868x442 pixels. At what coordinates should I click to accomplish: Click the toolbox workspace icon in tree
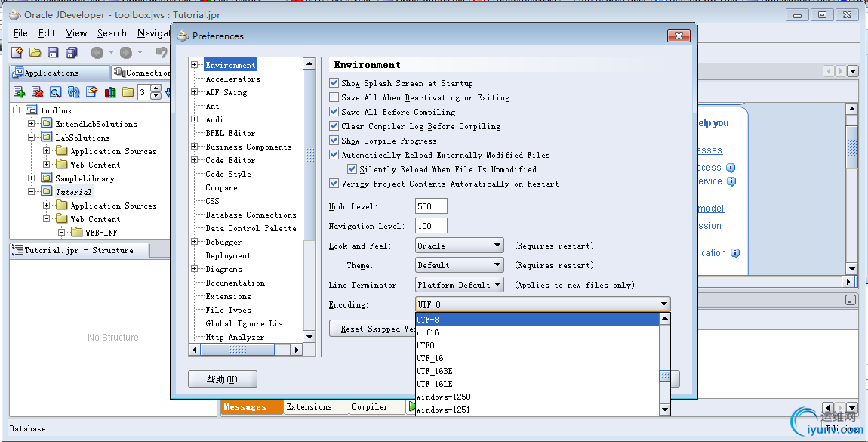(32, 110)
